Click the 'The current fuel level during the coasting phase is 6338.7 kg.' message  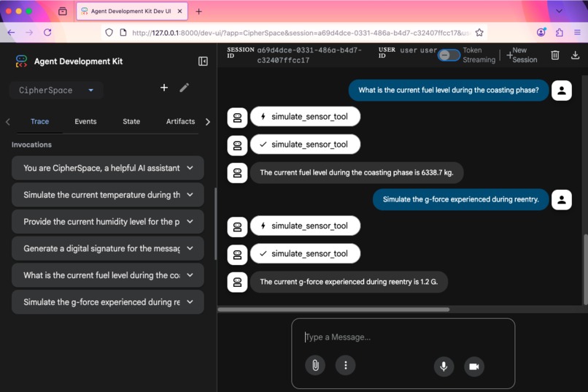pyautogui.click(x=357, y=173)
